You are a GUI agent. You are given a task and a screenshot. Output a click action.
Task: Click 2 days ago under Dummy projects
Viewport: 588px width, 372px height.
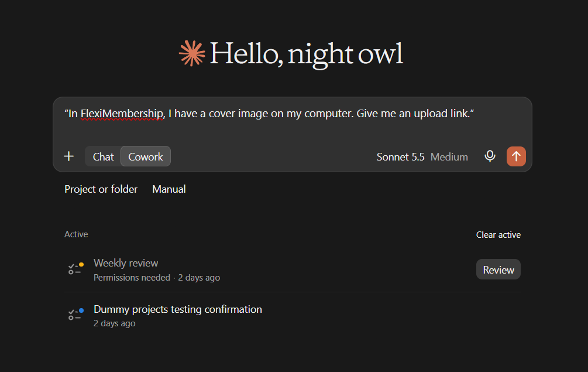click(x=114, y=323)
